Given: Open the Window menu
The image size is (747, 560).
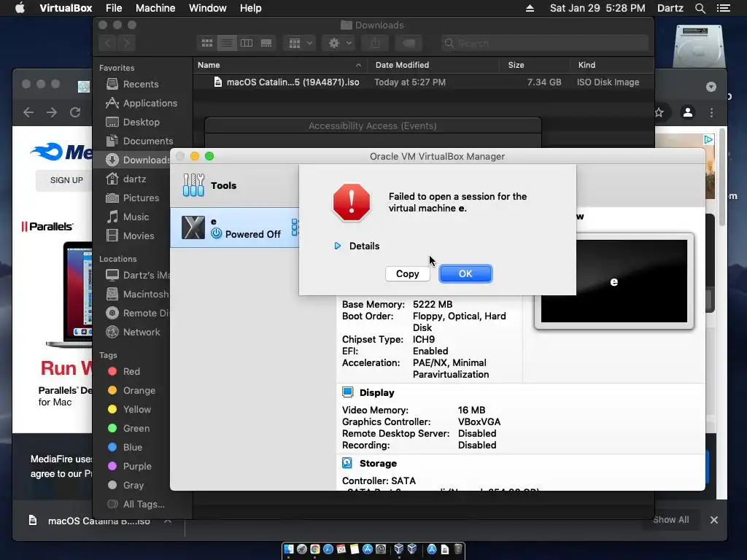Looking at the screenshot, I should [208, 8].
